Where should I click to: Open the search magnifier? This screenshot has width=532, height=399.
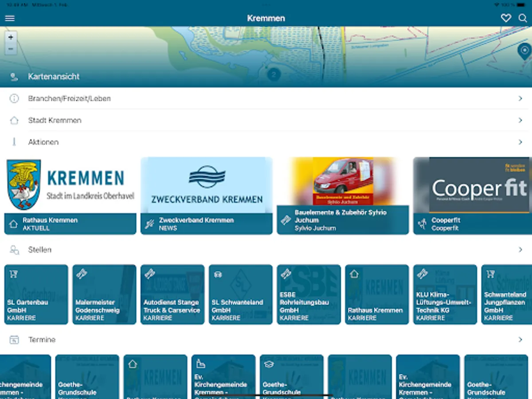coord(523,18)
